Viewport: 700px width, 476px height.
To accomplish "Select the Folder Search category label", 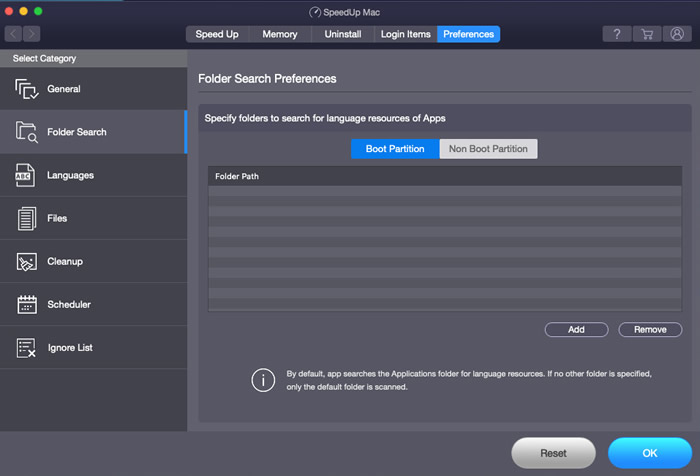I will coord(77,132).
